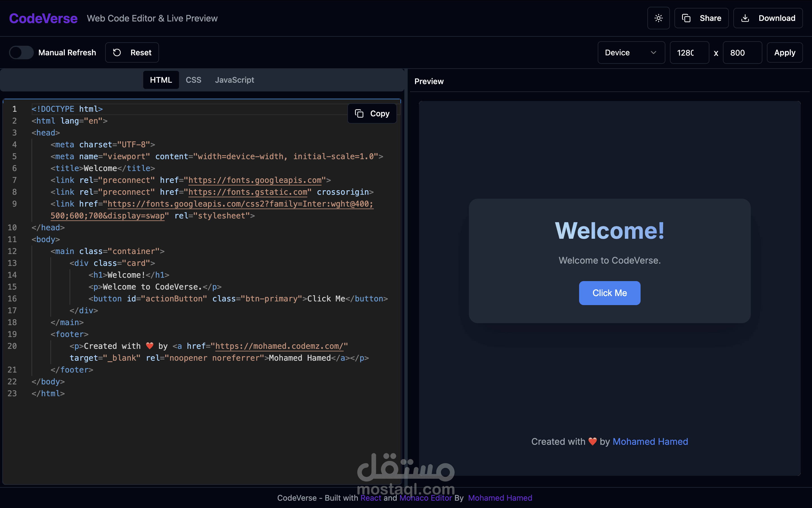Click the 'Web Code Editor & Live Preview' subtitle
Image resolution: width=812 pixels, height=508 pixels.
click(x=152, y=18)
